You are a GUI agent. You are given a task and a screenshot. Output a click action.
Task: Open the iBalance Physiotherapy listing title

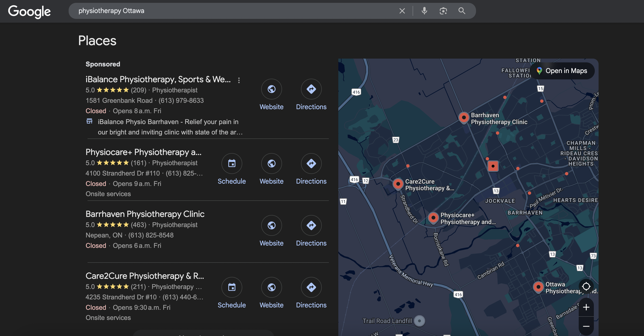158,79
